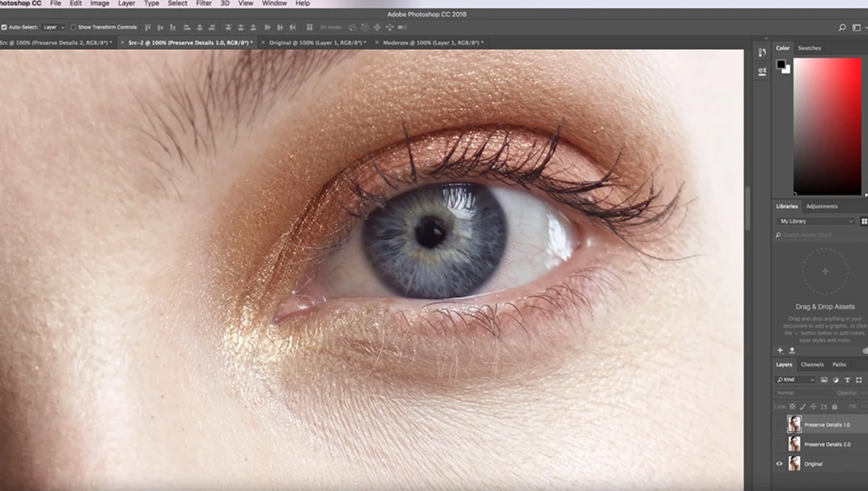Click the background color white swatch
Viewport: 868px width, 491px height.
787,70
